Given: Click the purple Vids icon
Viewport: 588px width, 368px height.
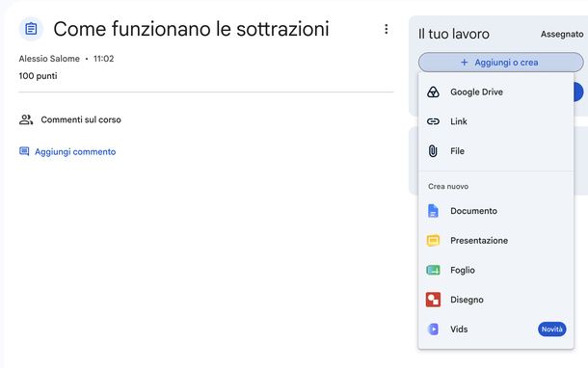Looking at the screenshot, I should coord(433,329).
